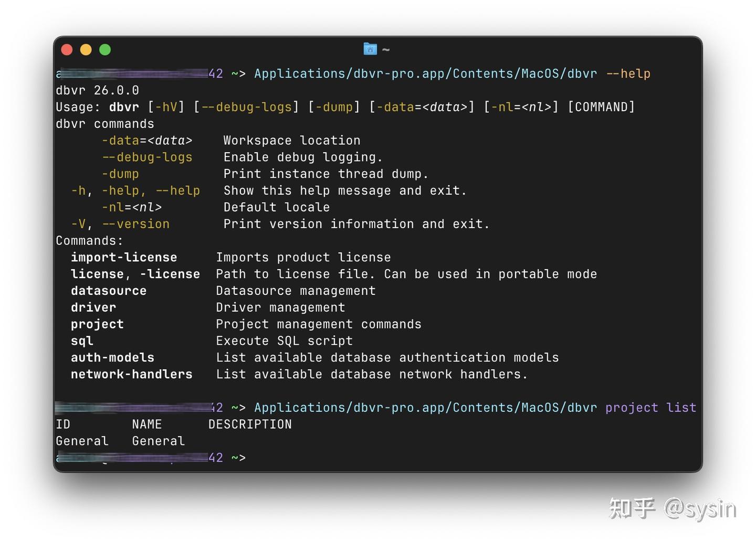Viewport: 756px width, 543px height.
Task: Click the home folder icon in title bar
Action: 370,49
